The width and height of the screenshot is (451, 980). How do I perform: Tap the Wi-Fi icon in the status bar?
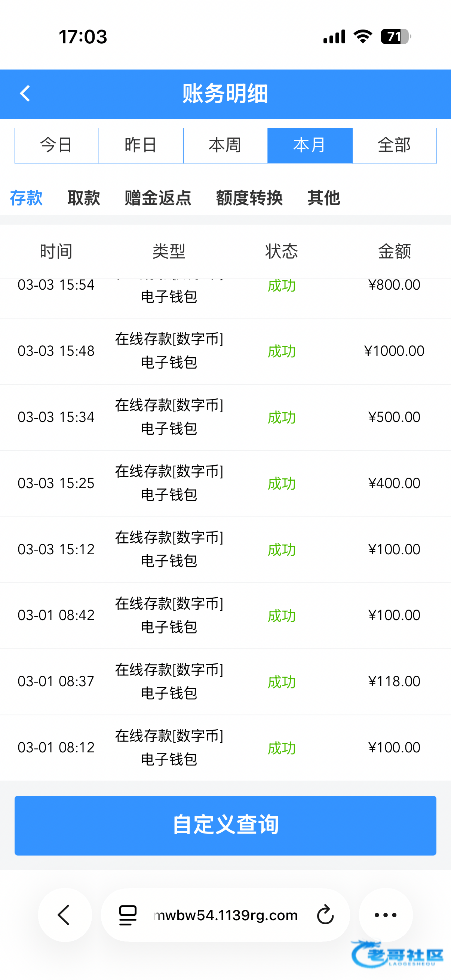pyautogui.click(x=363, y=37)
